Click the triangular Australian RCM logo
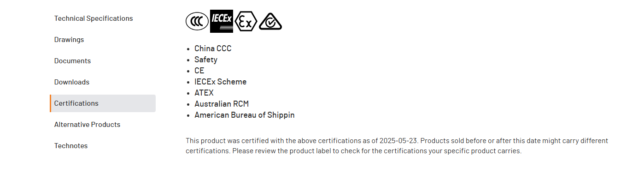 pos(270,21)
